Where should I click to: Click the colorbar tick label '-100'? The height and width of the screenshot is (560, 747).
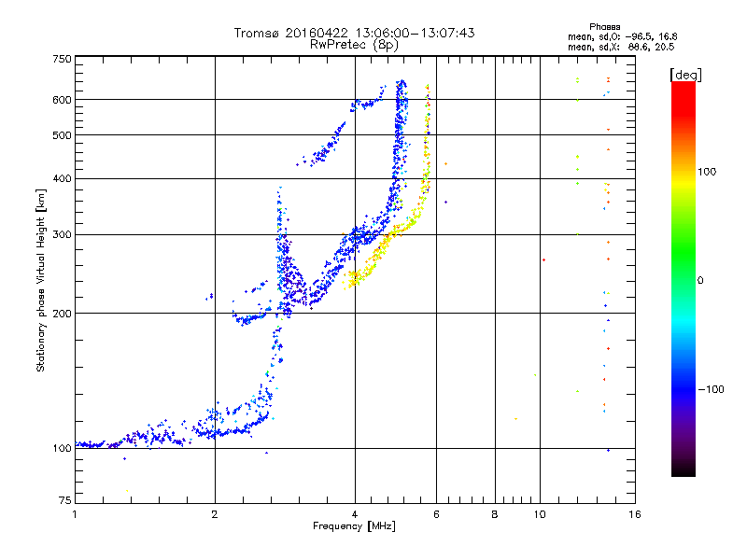[711, 389]
